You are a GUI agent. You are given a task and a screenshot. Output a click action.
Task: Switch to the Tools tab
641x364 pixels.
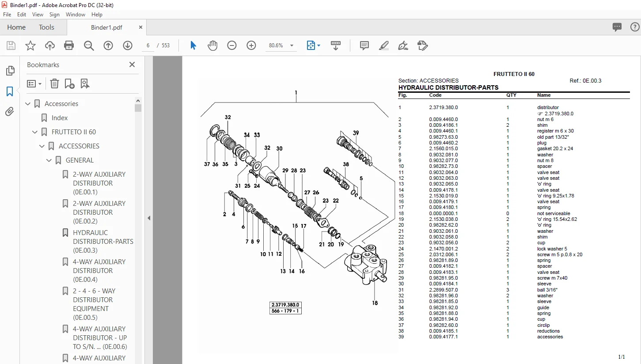click(x=46, y=27)
